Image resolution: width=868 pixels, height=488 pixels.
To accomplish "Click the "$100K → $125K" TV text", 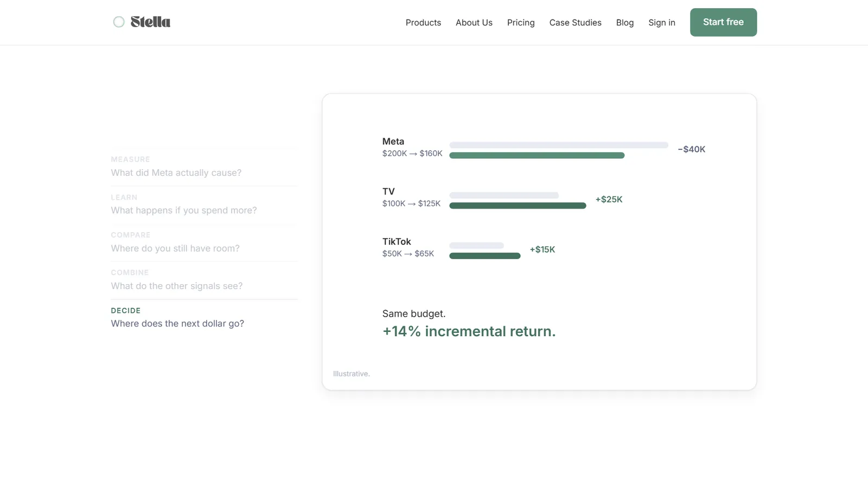I will (411, 204).
